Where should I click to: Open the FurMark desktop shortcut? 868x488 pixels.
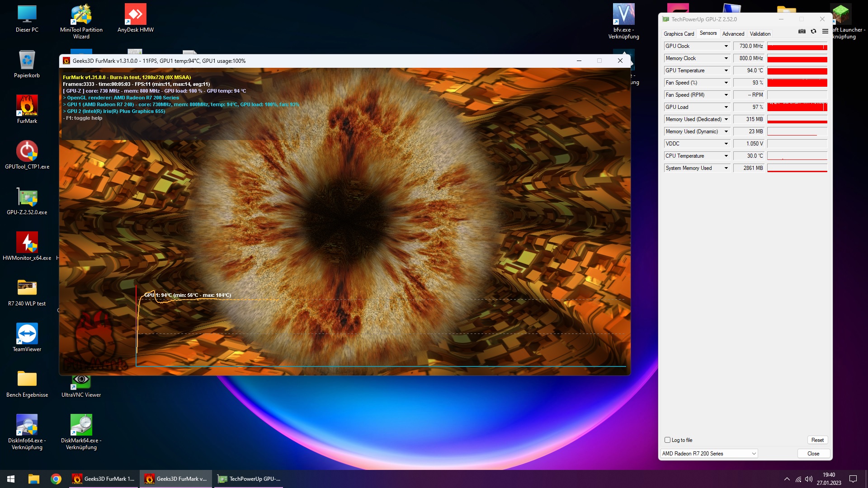[27, 109]
